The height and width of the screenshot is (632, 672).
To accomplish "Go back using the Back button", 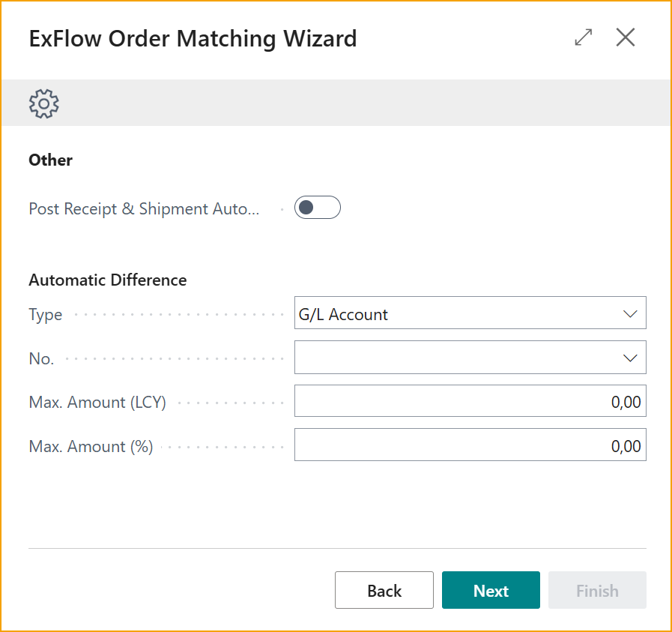I will (384, 590).
